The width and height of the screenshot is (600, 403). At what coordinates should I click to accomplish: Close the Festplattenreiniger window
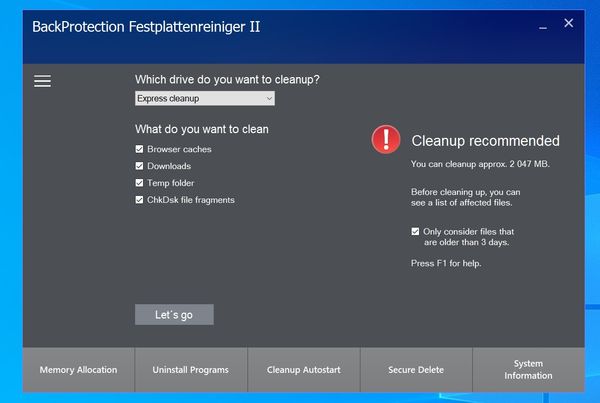(569, 23)
